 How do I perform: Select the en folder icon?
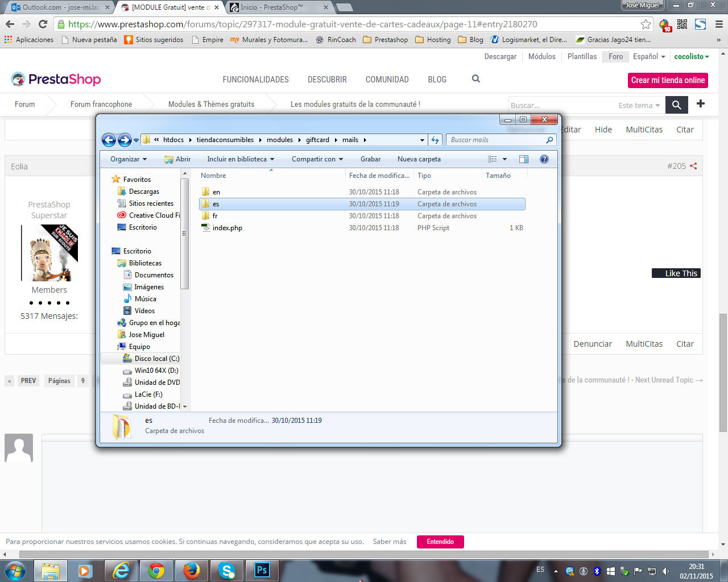click(206, 192)
